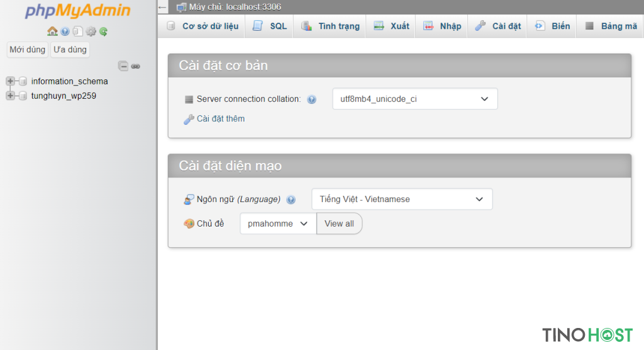Viewport: 644px width, 350px height.
Task: Click the wrench icon by Cài đặt thêm
Action: (x=189, y=119)
